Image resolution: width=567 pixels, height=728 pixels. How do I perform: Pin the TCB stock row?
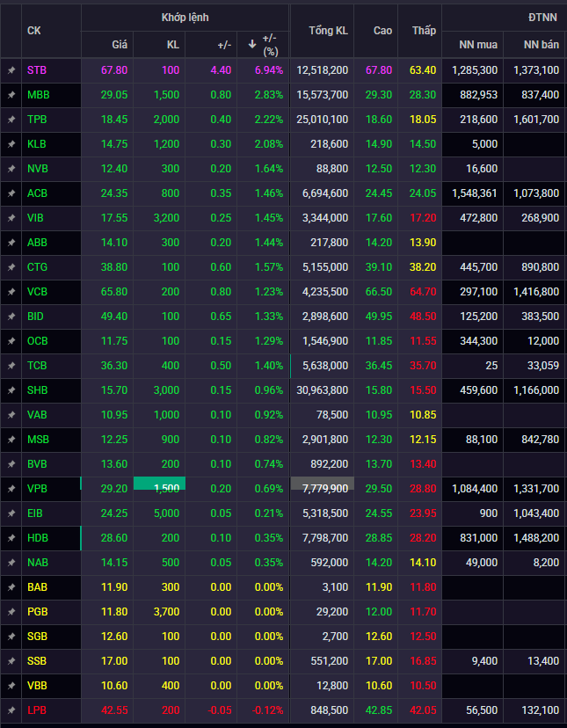pos(11,365)
